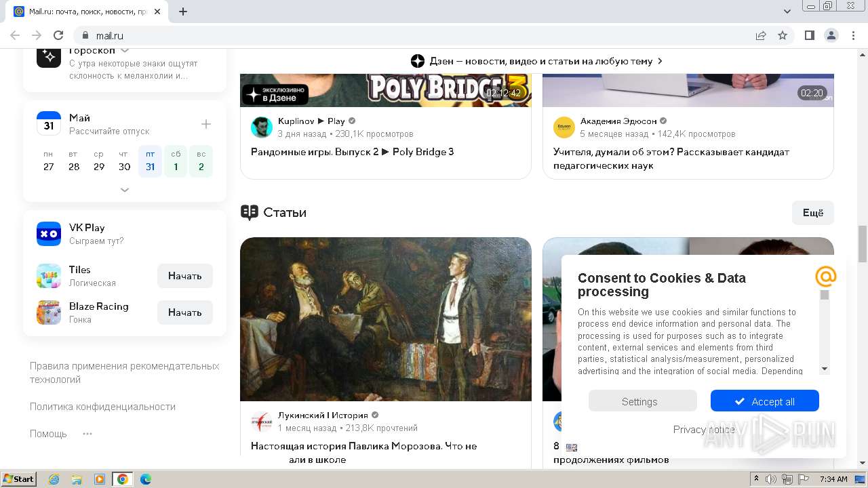Add a calendar event with plus icon
This screenshot has width=868, height=488.
[x=206, y=124]
